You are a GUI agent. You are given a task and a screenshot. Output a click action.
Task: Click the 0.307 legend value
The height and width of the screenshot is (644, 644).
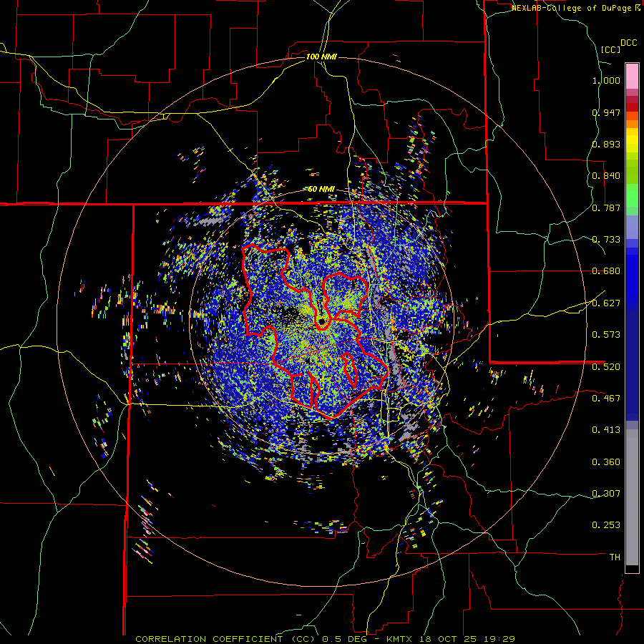click(606, 493)
